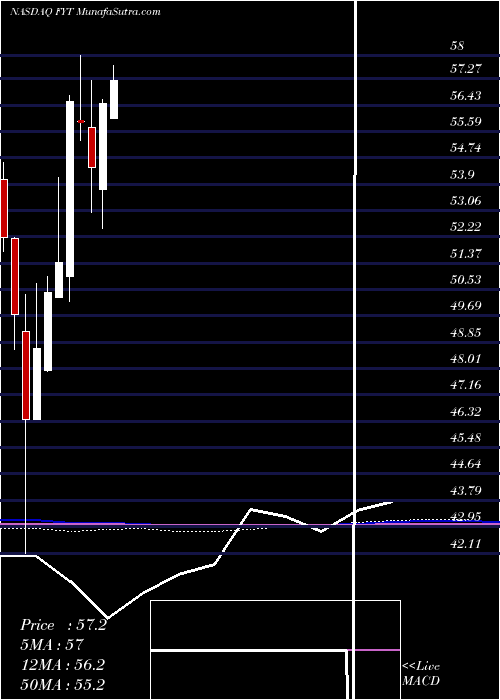
Task: Click the 57.27 price axis label
Action: tap(466, 69)
